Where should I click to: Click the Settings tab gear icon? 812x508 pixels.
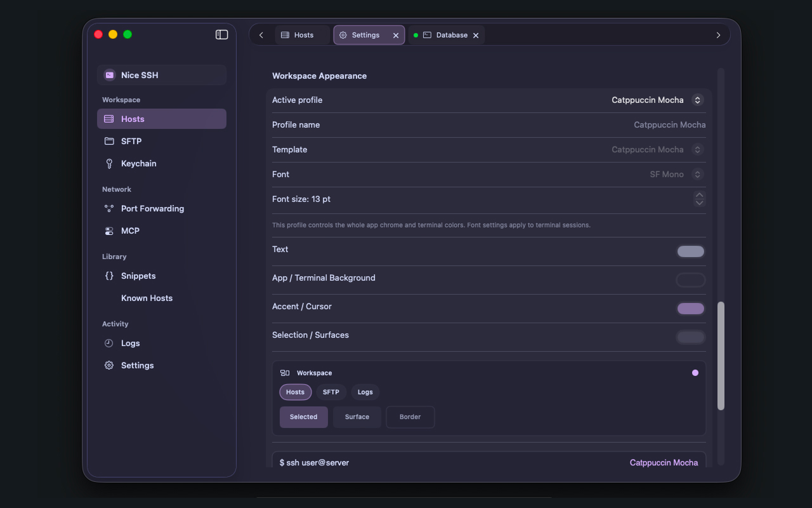click(x=343, y=35)
